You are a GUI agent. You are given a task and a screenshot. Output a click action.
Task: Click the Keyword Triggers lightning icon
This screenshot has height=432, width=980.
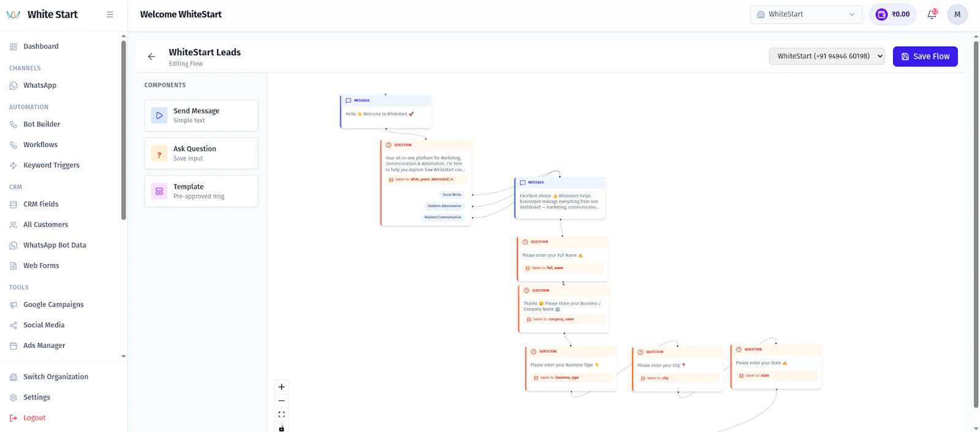tap(13, 165)
